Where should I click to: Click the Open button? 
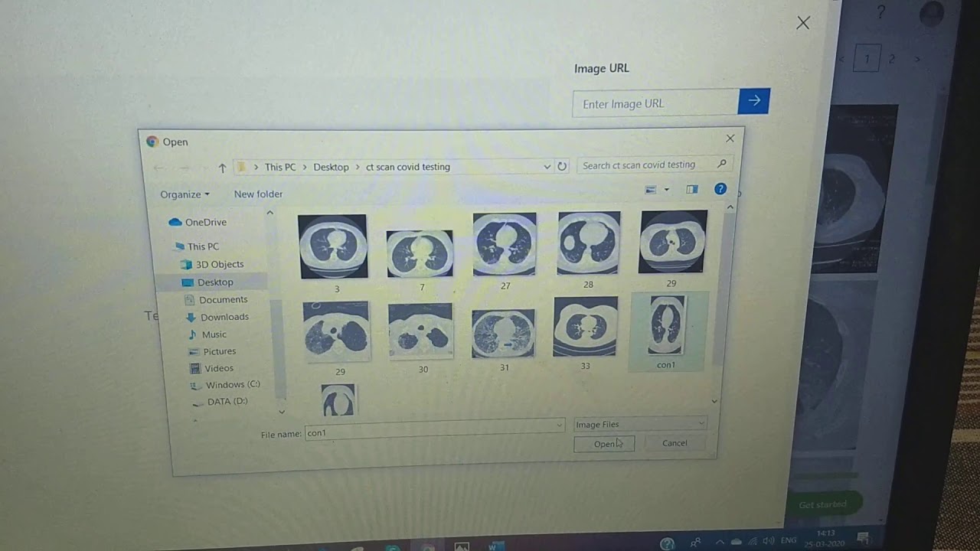[604, 444]
